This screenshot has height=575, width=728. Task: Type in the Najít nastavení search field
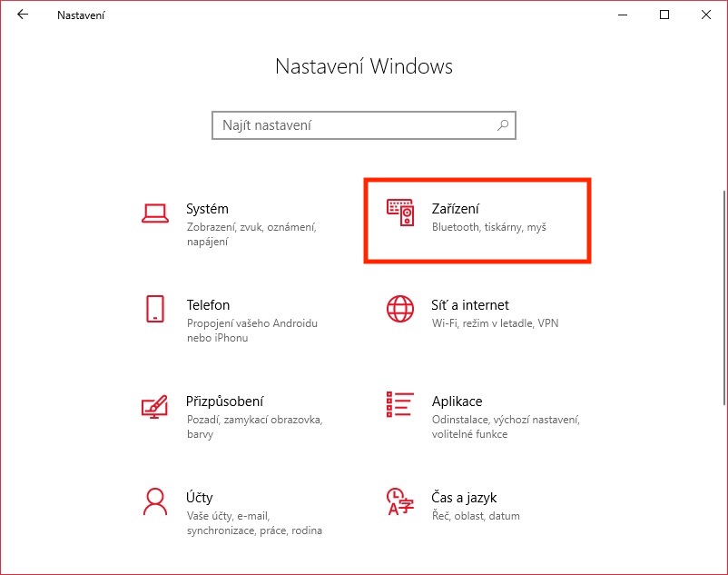point(354,125)
